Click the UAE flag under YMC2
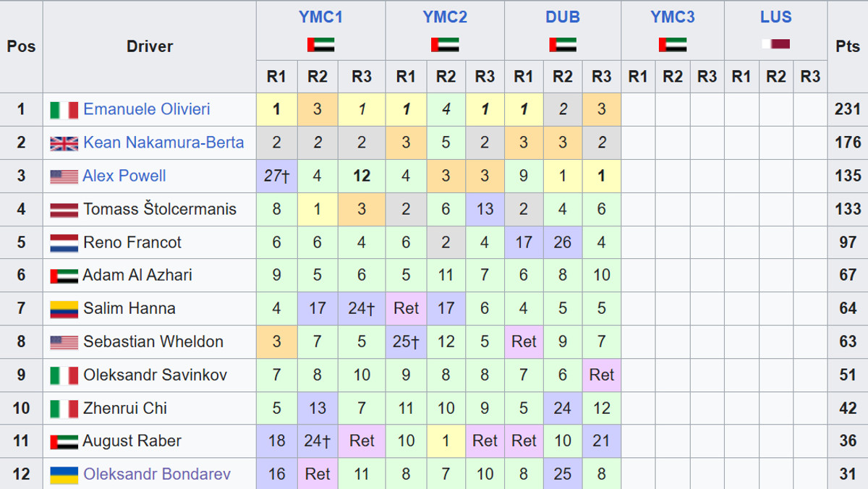Viewport: 868px width, 489px height. click(445, 45)
